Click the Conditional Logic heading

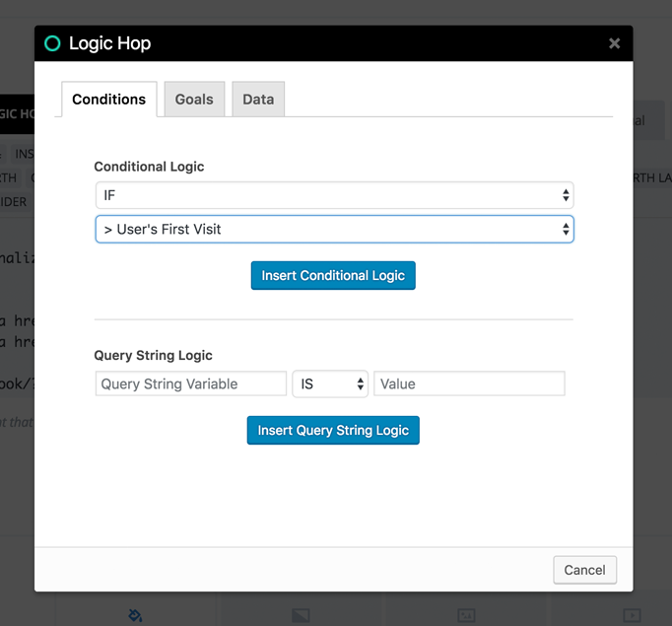pos(149,167)
